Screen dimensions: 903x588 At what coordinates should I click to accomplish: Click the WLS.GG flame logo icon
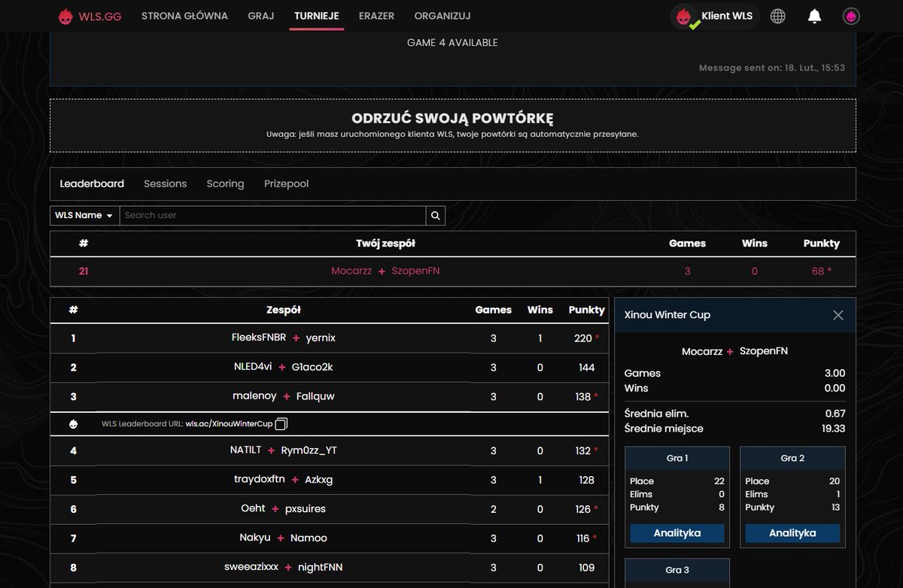pos(67,17)
